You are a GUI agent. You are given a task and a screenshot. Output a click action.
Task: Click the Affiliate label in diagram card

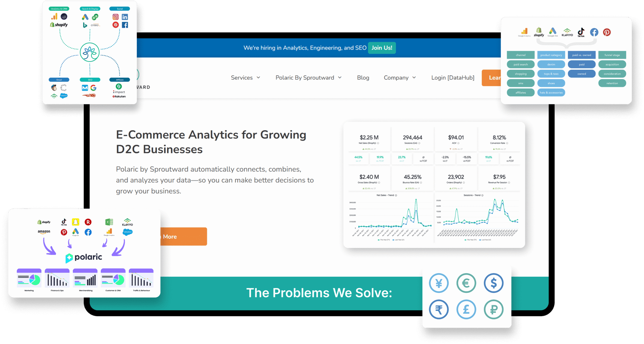pyautogui.click(x=120, y=80)
